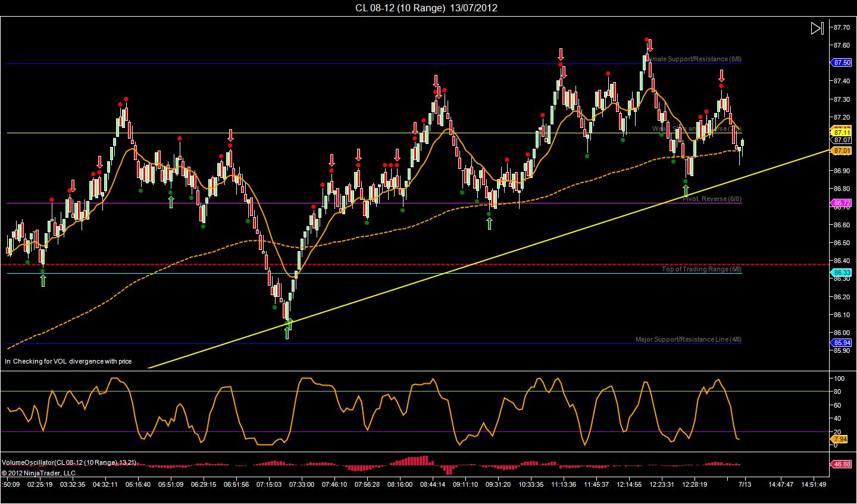Click the Top of Trading Range (5/8) label
Screen dimensions: 857x504
click(x=702, y=269)
